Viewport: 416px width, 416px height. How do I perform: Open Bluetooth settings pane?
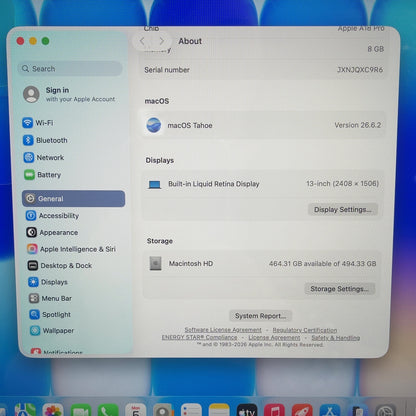[x=45, y=140]
